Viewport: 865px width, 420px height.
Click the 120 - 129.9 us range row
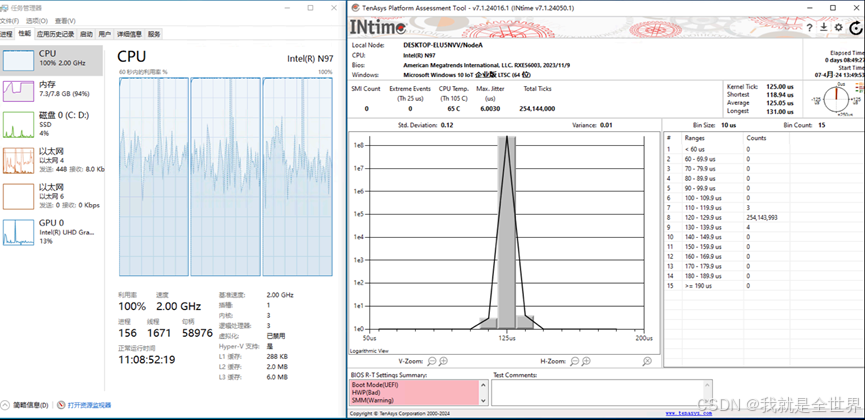tap(764, 217)
